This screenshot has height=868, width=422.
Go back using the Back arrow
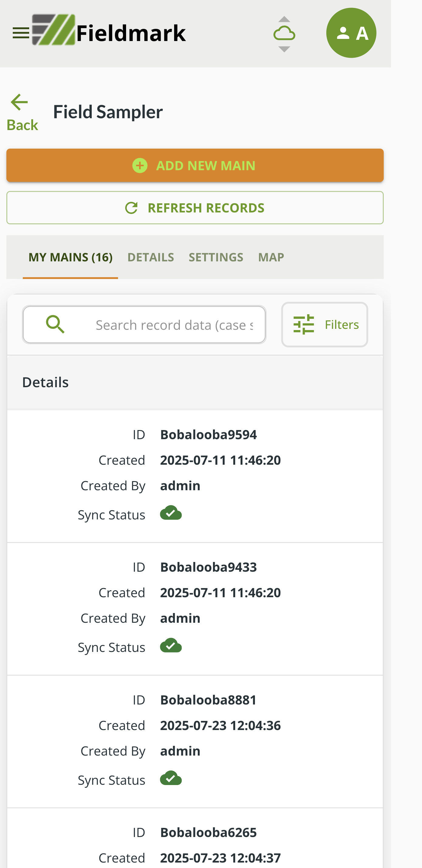(x=22, y=112)
